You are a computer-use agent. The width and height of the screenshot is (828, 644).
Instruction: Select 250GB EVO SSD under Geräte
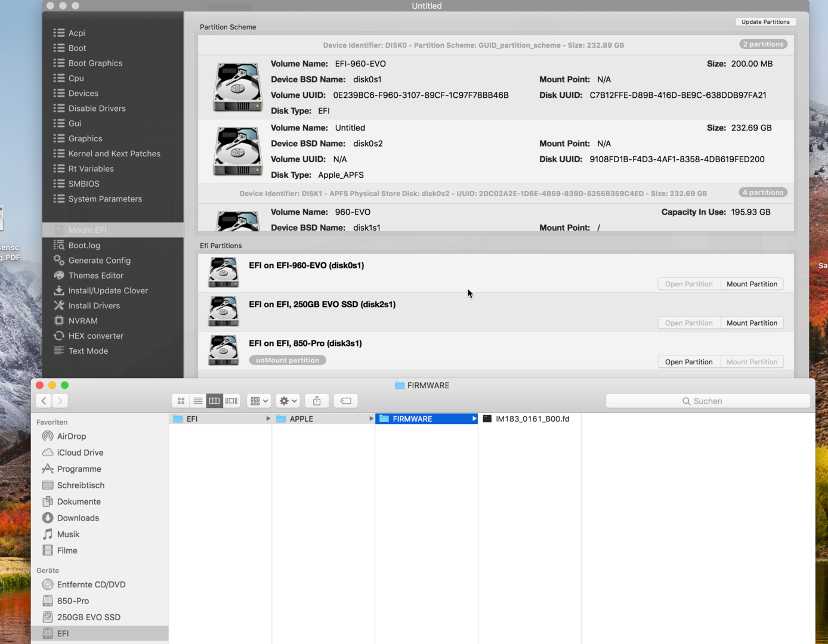[x=88, y=617]
